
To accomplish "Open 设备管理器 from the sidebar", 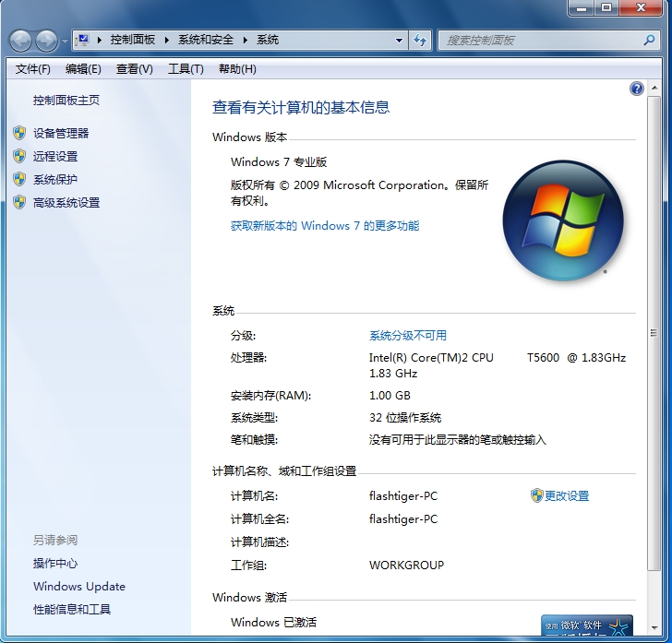I will coord(61,133).
